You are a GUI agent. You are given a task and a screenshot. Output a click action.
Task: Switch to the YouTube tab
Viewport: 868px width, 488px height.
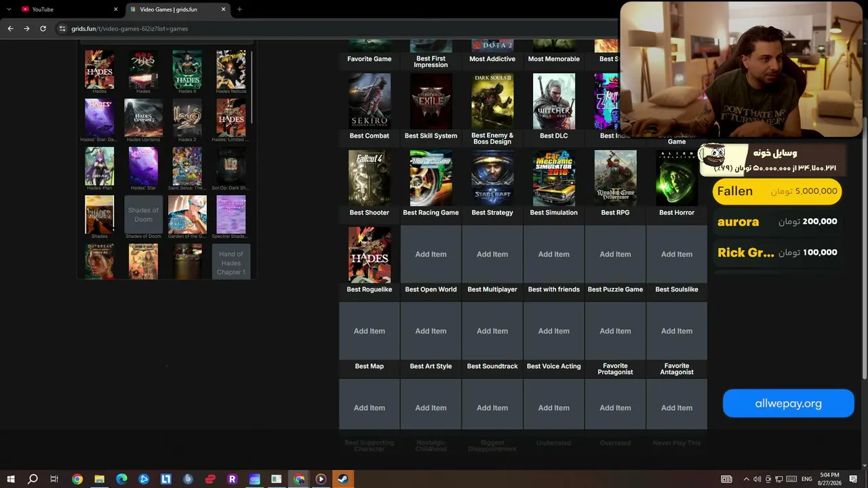point(68,9)
